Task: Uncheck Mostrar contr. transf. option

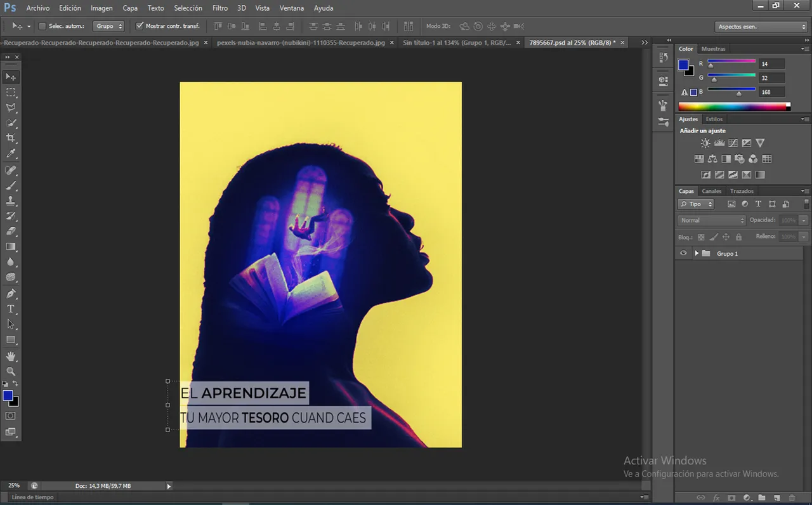Action: coord(140,26)
